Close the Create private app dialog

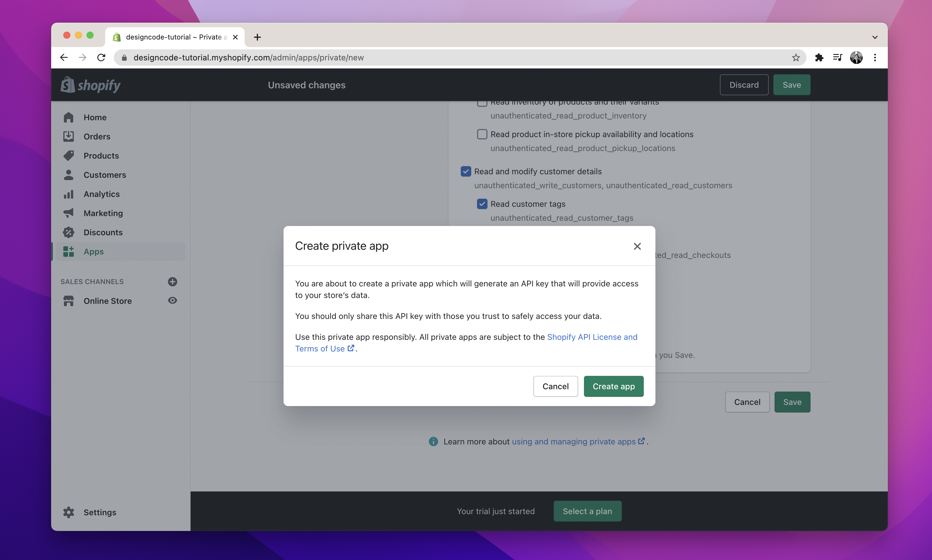[637, 246]
